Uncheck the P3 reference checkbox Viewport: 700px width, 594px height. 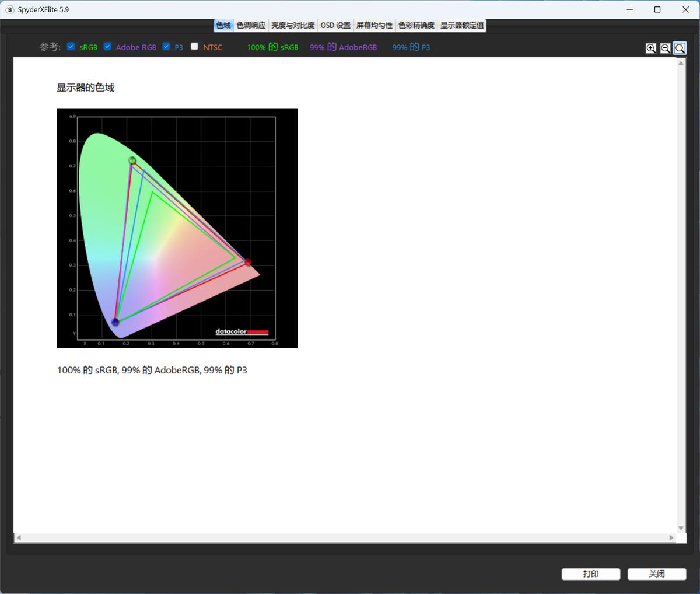coord(166,46)
